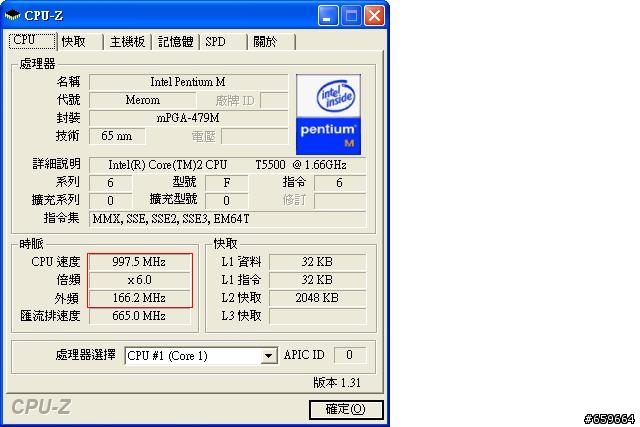Click the 擴充系列 value 0
Image resolution: width=640 pixels, height=427 pixels.
[x=110, y=201]
